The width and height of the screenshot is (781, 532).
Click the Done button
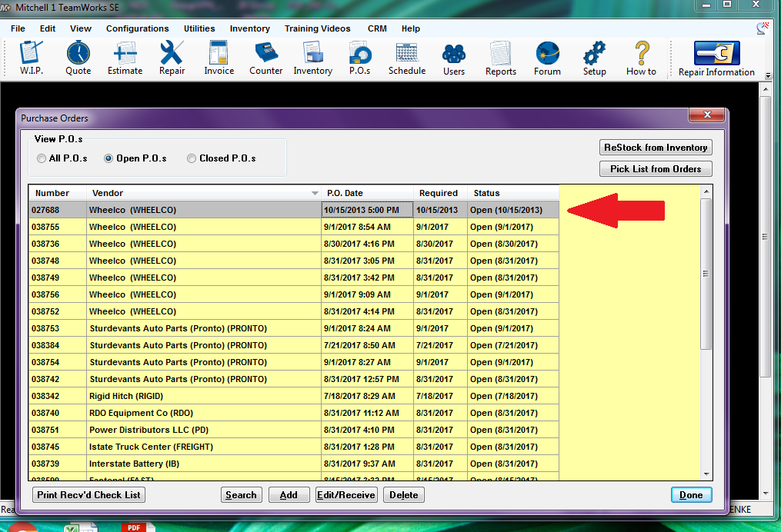click(691, 494)
